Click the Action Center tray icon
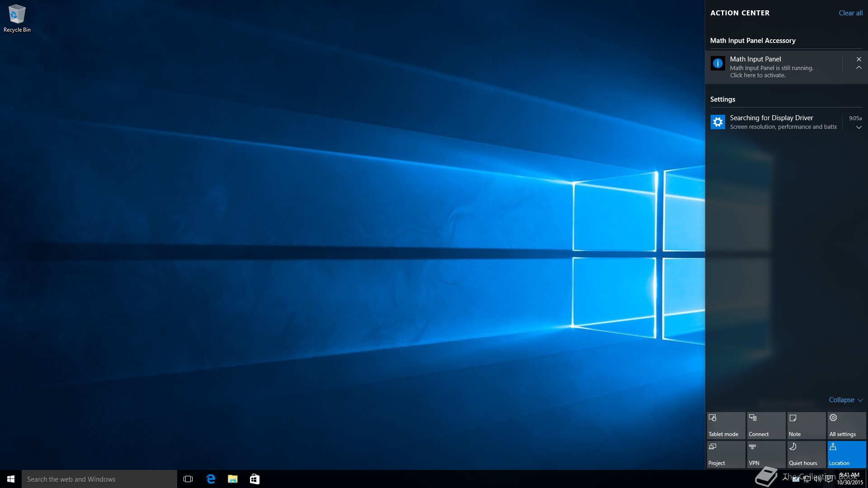 829,479
